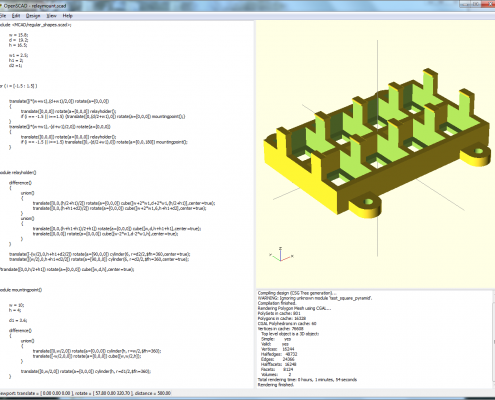Click the OpenSCAD app icon in title bar
495x400 pixels.
[x=1, y=6]
